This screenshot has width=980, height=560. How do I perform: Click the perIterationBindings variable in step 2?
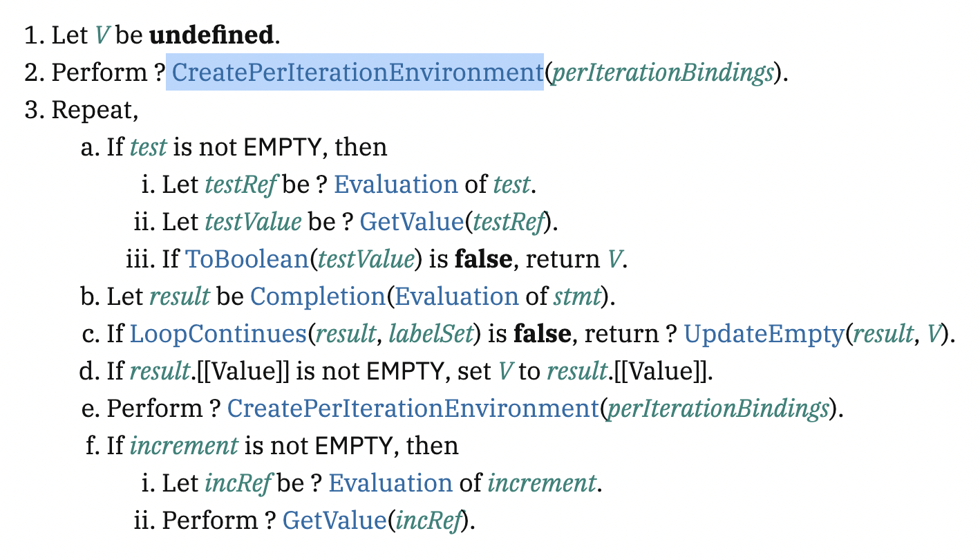coord(661,73)
